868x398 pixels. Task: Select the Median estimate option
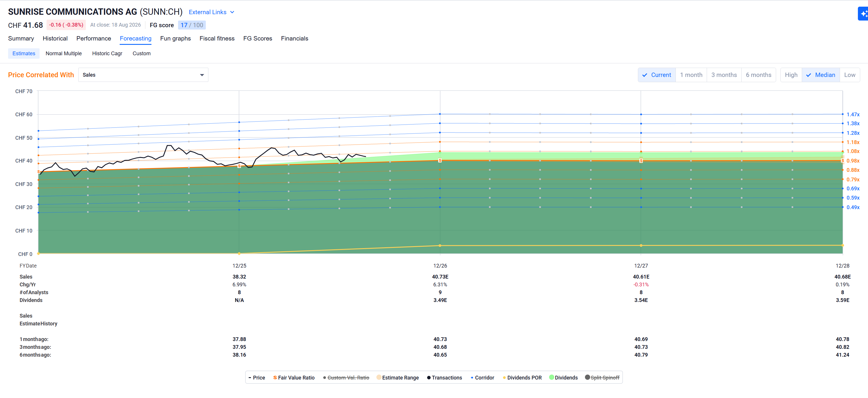(821, 75)
